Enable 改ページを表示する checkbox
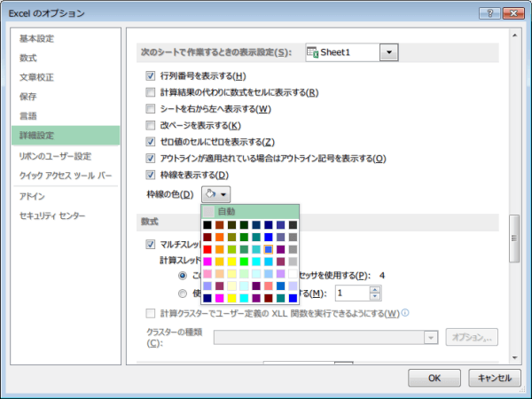 (151, 126)
